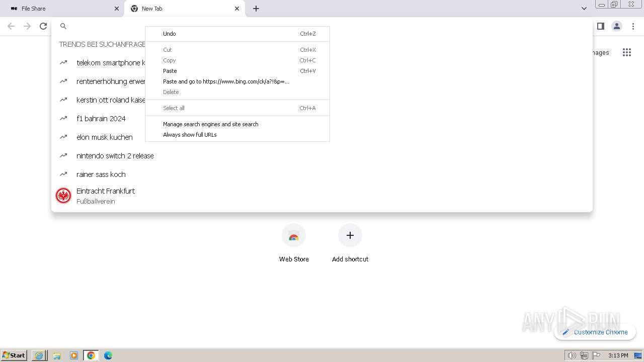The height and width of the screenshot is (362, 644).
Task: Close the File Share tab
Action: click(x=117, y=9)
